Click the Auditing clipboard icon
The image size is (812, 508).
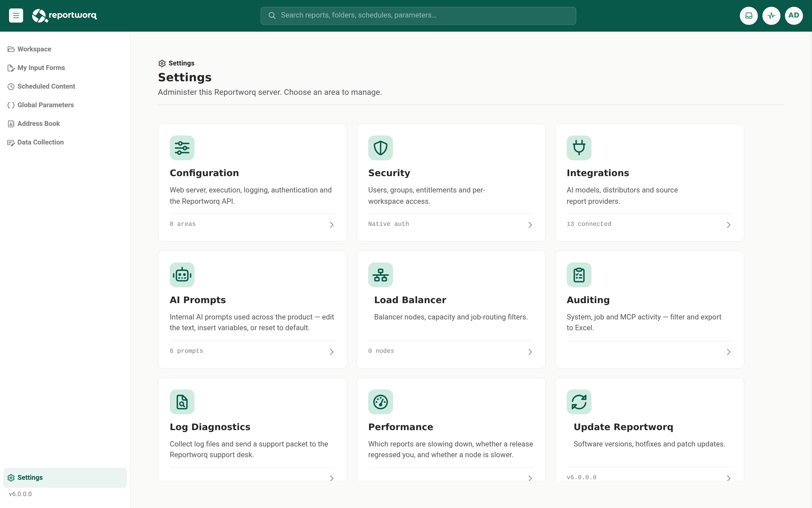579,275
